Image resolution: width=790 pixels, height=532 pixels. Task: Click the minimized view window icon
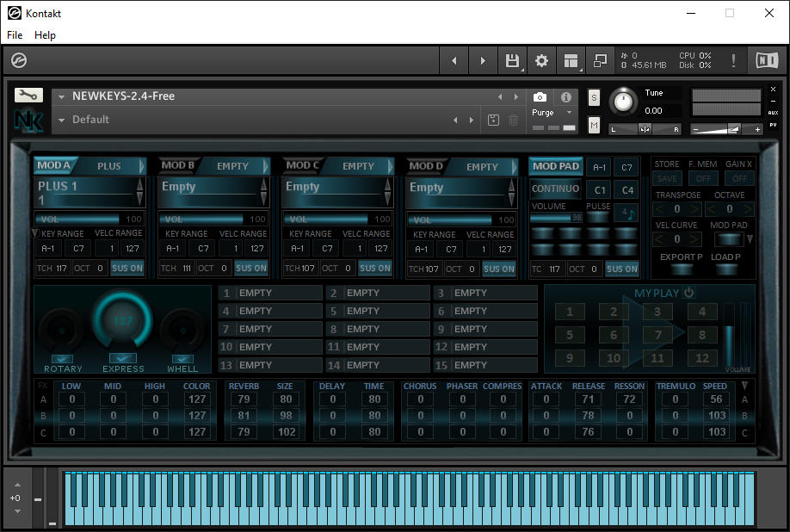tap(600, 61)
